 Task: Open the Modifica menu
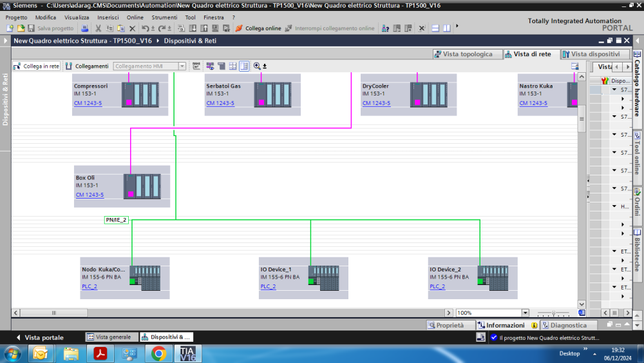pos(46,17)
